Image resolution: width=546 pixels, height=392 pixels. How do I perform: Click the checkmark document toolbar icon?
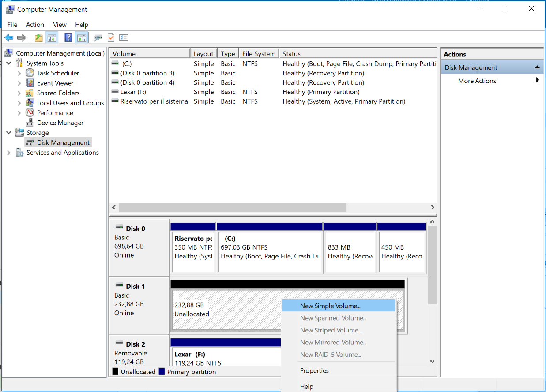111,38
